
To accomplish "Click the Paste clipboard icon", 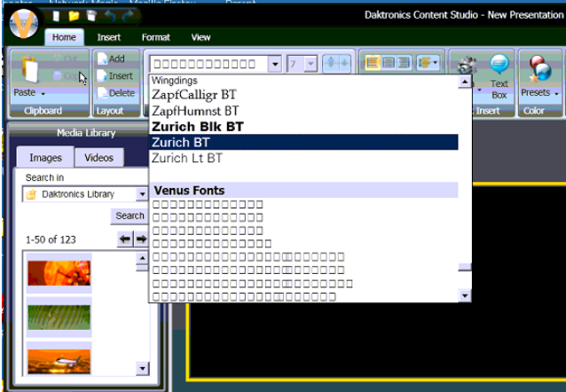I will pos(27,70).
